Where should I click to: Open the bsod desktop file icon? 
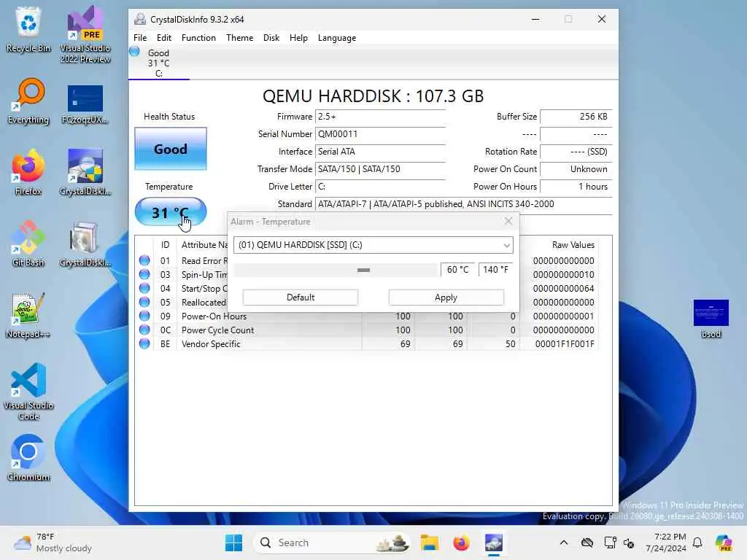click(x=711, y=319)
